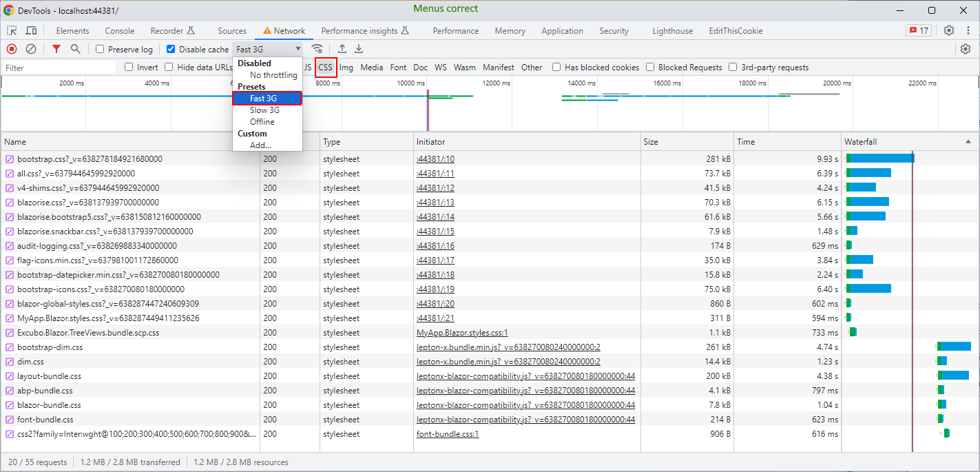980x472 pixels.
Task: Toggle the red filter funnel icon
Action: point(56,49)
